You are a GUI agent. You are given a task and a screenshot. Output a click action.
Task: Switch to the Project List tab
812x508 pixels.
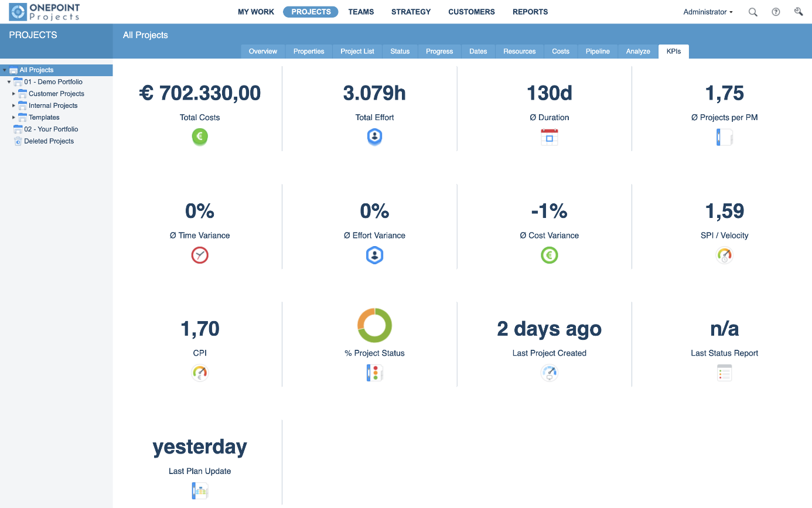pos(357,52)
